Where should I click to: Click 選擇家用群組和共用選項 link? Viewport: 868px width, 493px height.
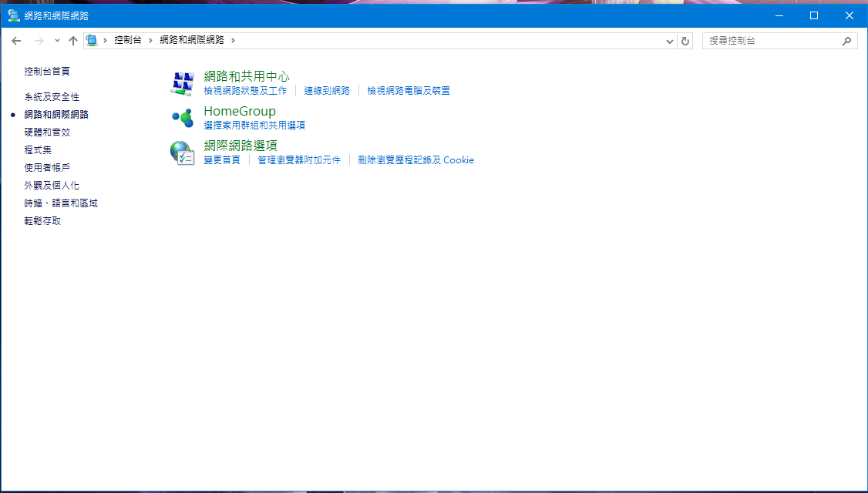click(254, 126)
